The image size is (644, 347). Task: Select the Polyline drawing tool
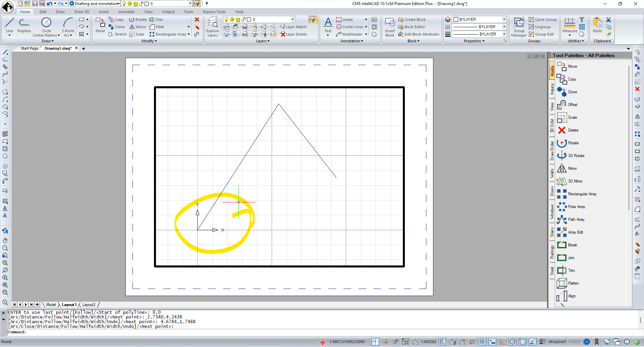[24, 26]
